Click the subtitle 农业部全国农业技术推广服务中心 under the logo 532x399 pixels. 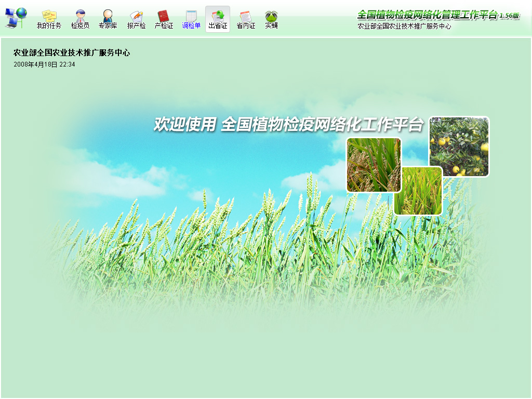(404, 26)
